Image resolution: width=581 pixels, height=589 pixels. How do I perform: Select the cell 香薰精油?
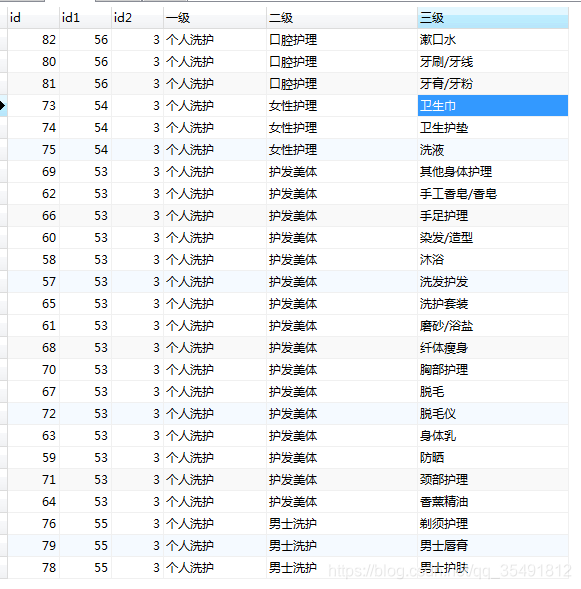point(493,501)
